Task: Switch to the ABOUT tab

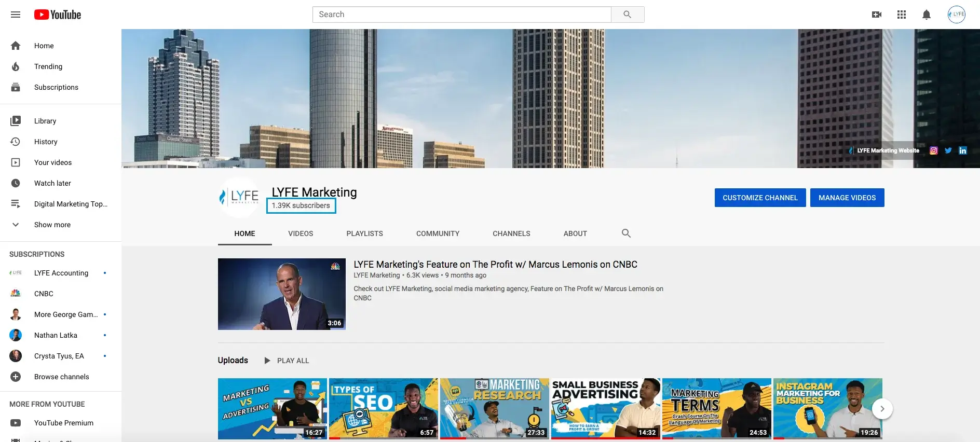Action: (x=575, y=233)
